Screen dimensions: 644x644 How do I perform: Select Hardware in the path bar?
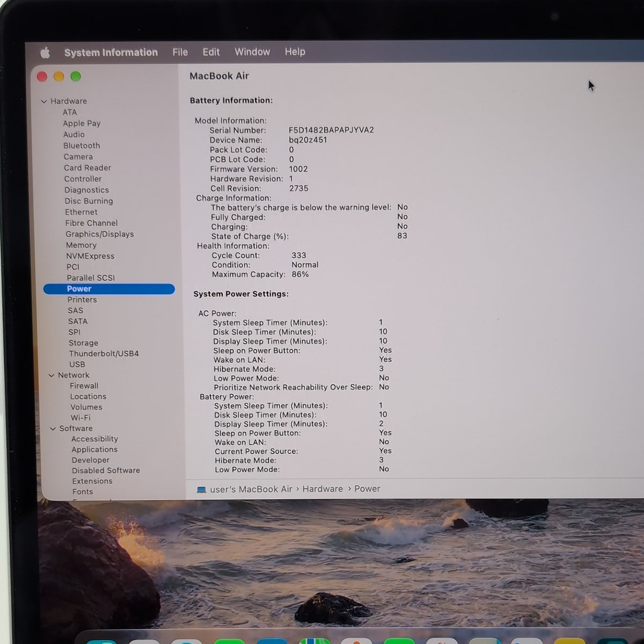pos(323,489)
